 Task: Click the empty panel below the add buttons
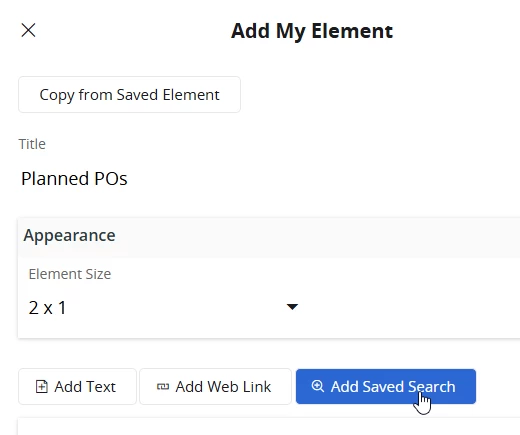click(x=268, y=427)
